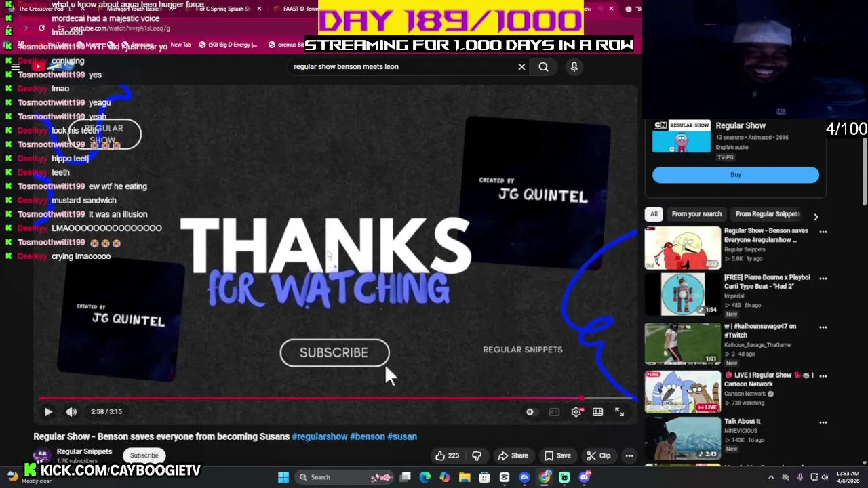Open options for Pierre Bourne type beat video
Viewport: 868px width, 488px height.
(823, 278)
